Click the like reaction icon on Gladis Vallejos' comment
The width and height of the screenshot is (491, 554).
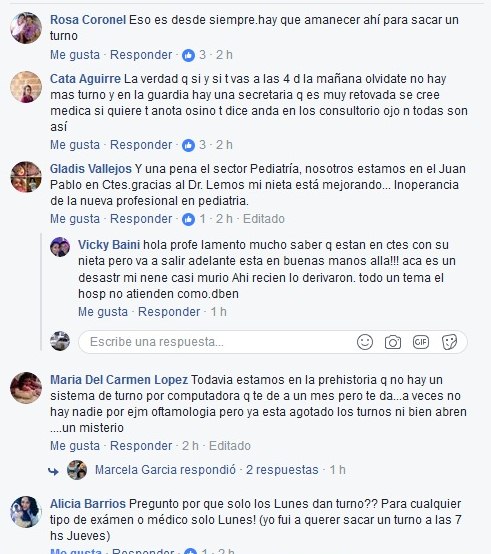click(188, 219)
